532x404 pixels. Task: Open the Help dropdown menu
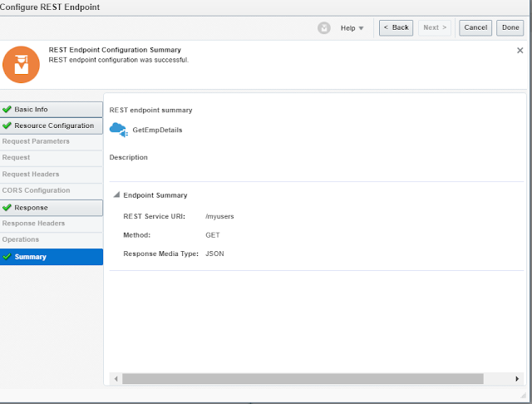[x=352, y=28]
